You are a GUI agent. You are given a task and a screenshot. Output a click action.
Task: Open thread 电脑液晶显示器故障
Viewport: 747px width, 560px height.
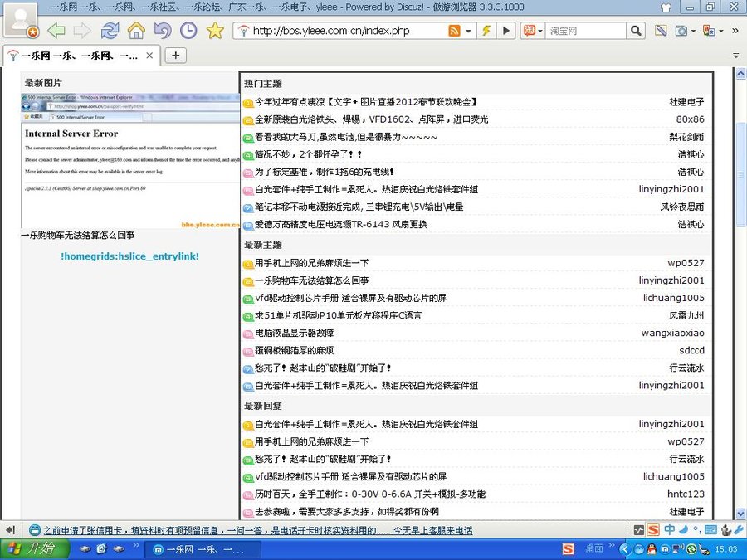coord(294,333)
